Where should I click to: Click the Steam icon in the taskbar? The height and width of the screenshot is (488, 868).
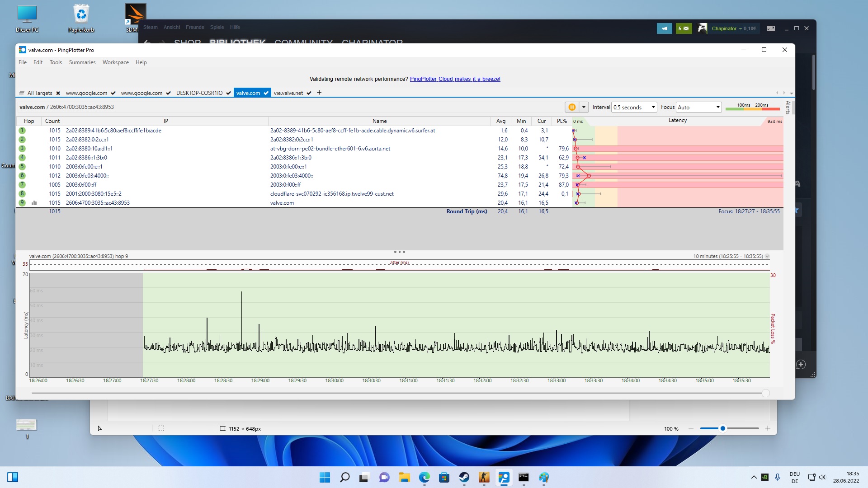(464, 478)
